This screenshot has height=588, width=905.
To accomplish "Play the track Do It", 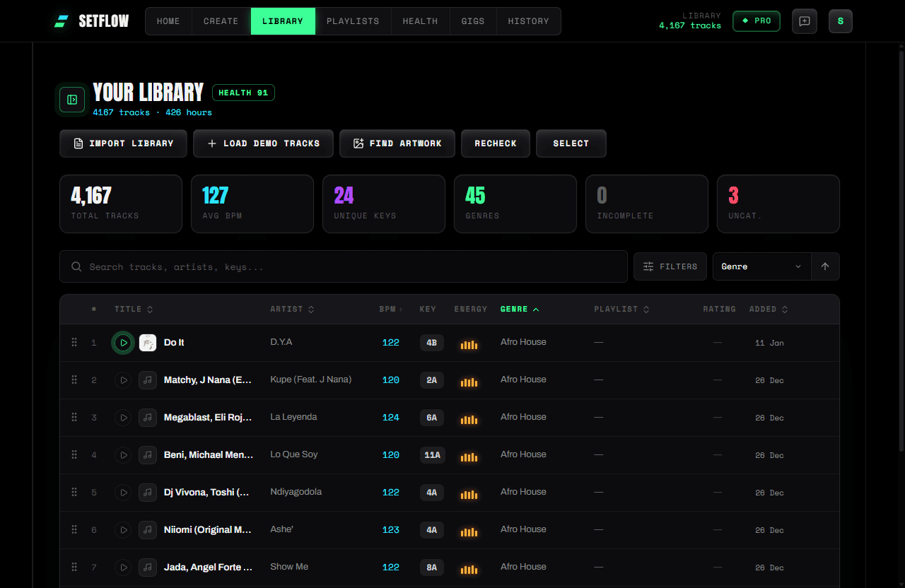I will pos(123,343).
